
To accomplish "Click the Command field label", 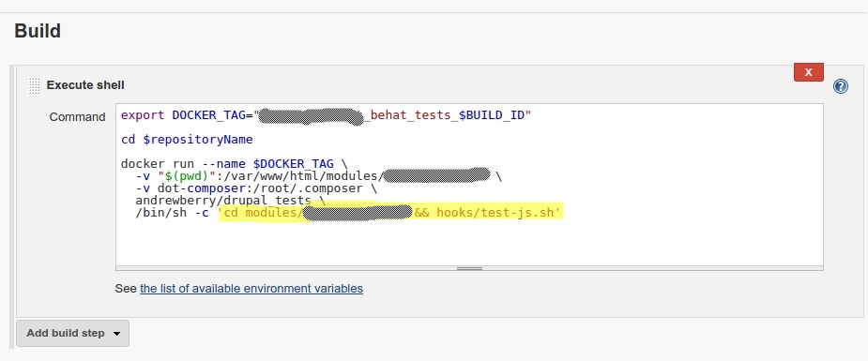I will (x=78, y=117).
